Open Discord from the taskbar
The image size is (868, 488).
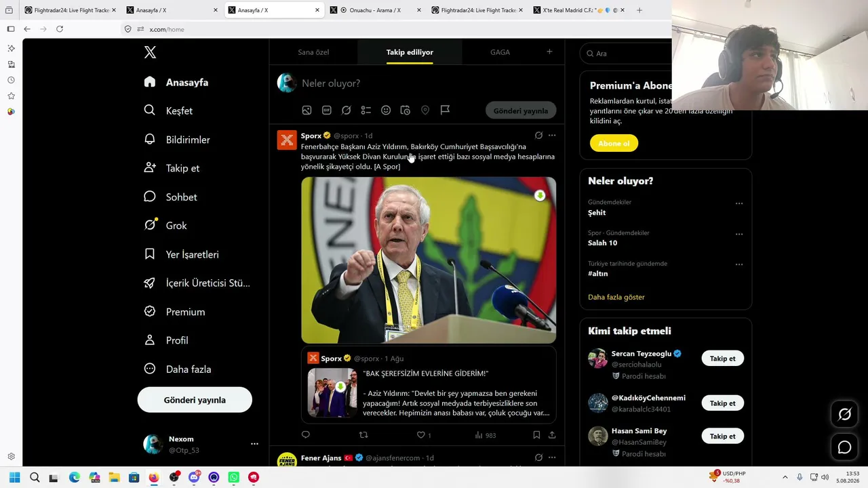pyautogui.click(x=194, y=477)
